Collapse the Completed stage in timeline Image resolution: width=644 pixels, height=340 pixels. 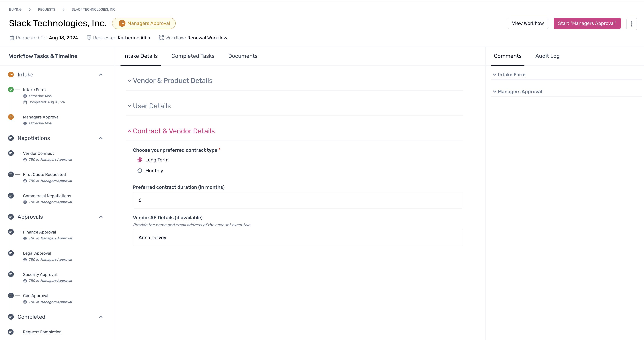[x=101, y=317]
